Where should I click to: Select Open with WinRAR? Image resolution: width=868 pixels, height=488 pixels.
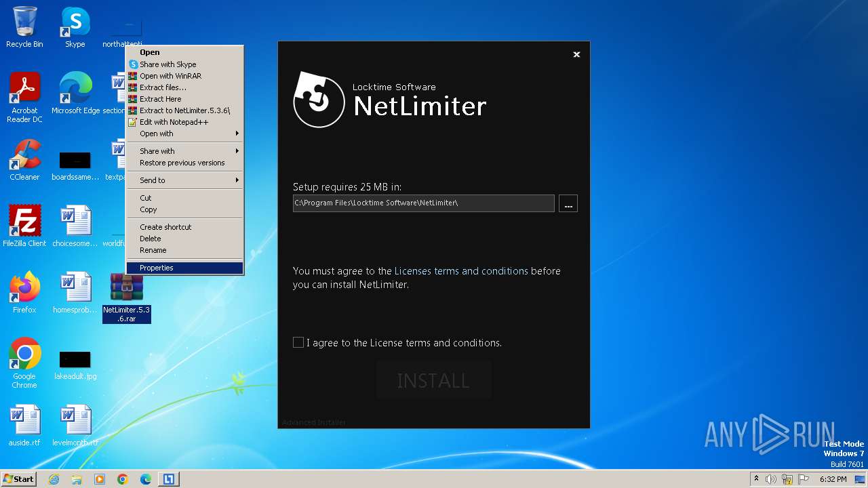click(184, 76)
